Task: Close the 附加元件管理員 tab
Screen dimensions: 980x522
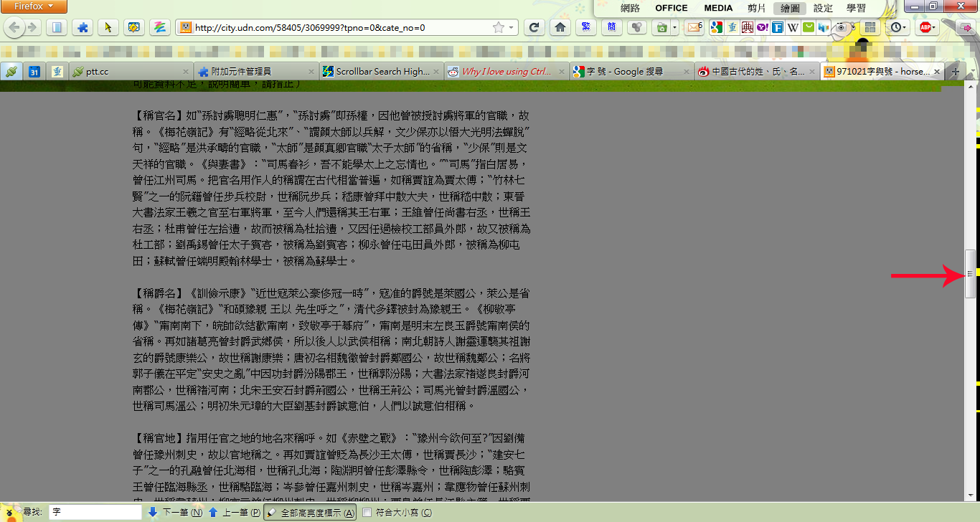Action: point(311,72)
